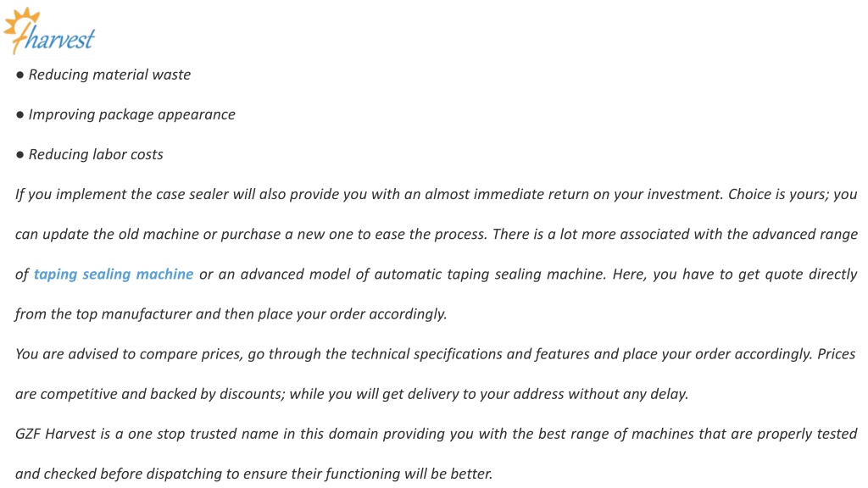This screenshot has height=488, width=868.
Task: Click the Improving package appearance bullet text
Action: tap(131, 114)
